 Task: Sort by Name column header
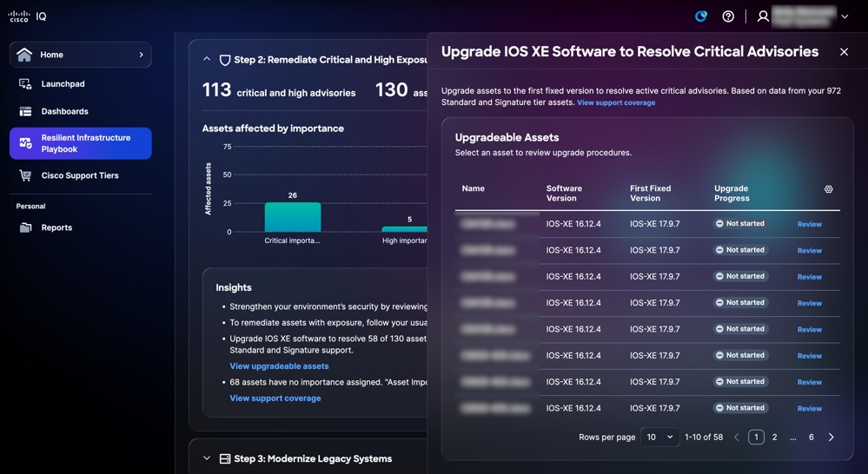point(474,188)
